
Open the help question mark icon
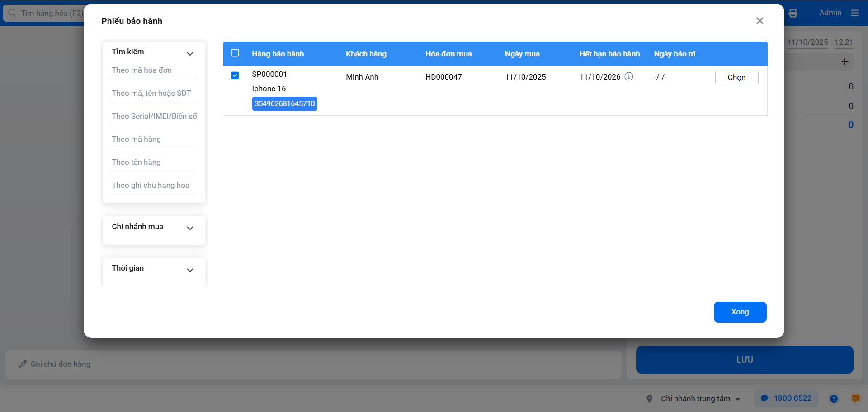coord(834,398)
